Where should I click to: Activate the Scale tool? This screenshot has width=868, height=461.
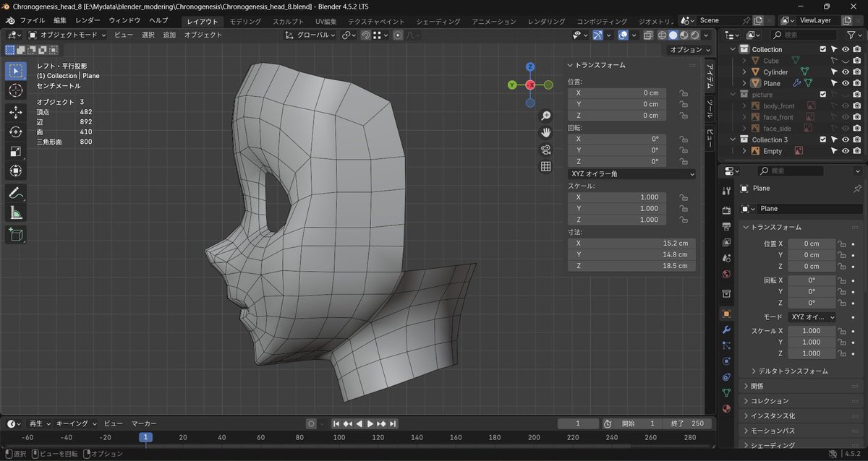[x=16, y=151]
